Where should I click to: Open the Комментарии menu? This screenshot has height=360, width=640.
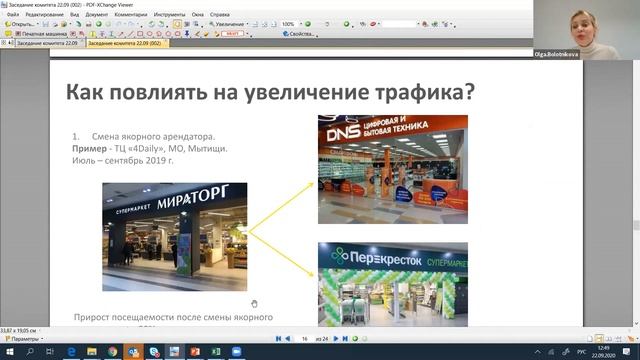[131, 14]
